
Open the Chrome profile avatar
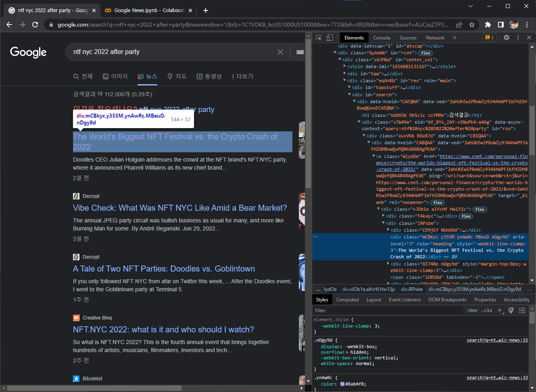coord(514,25)
